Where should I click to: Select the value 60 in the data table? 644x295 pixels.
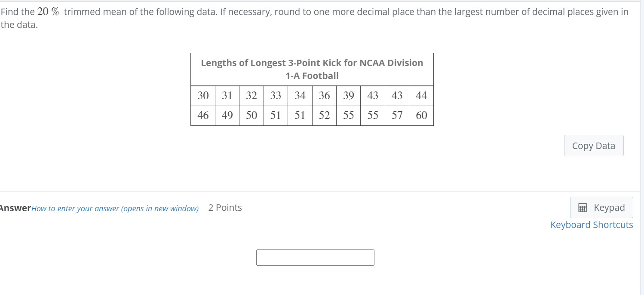(421, 116)
